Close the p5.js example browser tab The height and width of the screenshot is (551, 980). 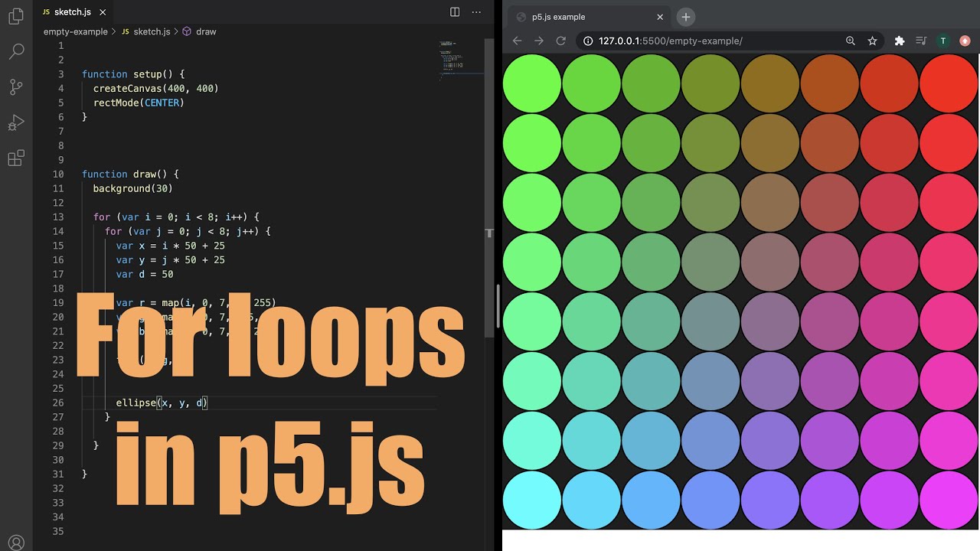pyautogui.click(x=660, y=17)
